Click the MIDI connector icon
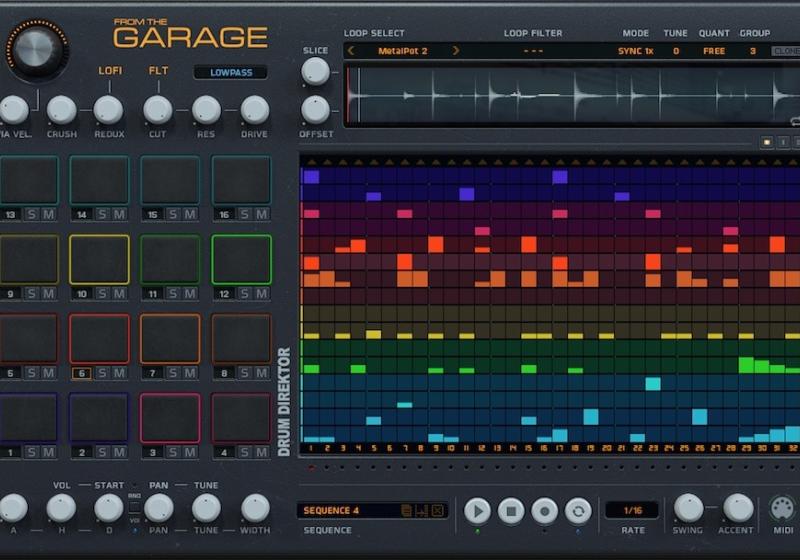Screen dimensions: 800x560 [x=781, y=509]
